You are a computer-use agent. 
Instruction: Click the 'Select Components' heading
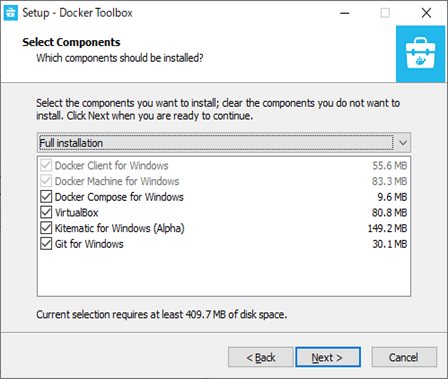[71, 42]
